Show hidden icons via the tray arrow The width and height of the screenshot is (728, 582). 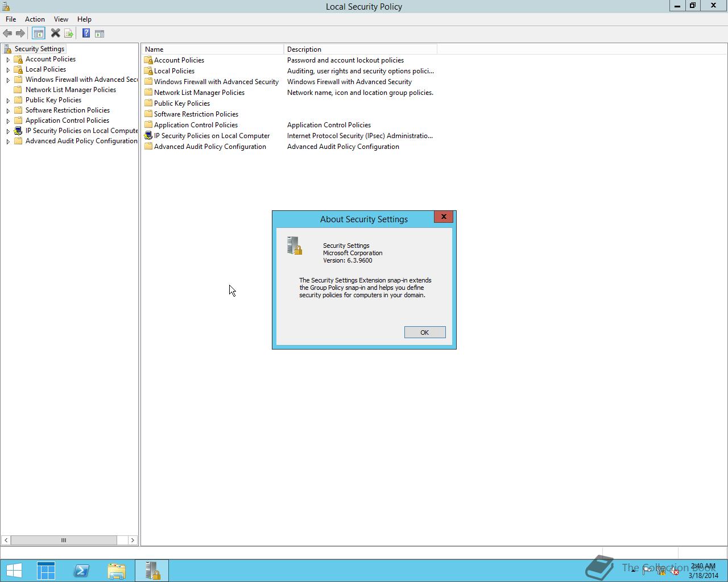point(633,571)
